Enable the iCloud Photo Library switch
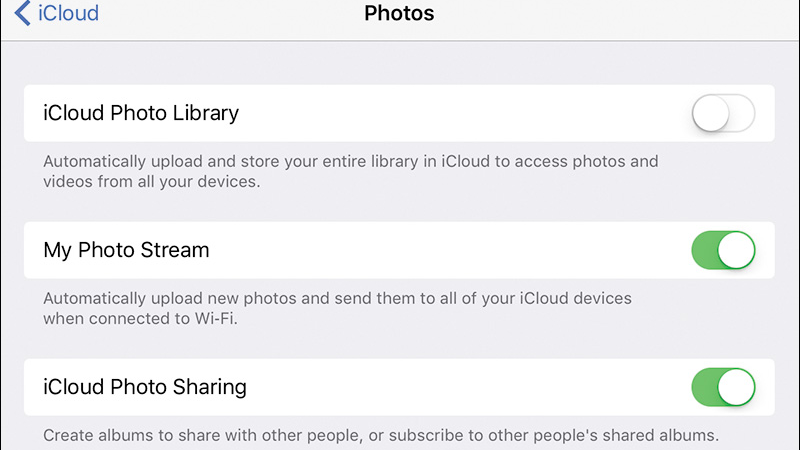The image size is (800, 450). [723, 113]
